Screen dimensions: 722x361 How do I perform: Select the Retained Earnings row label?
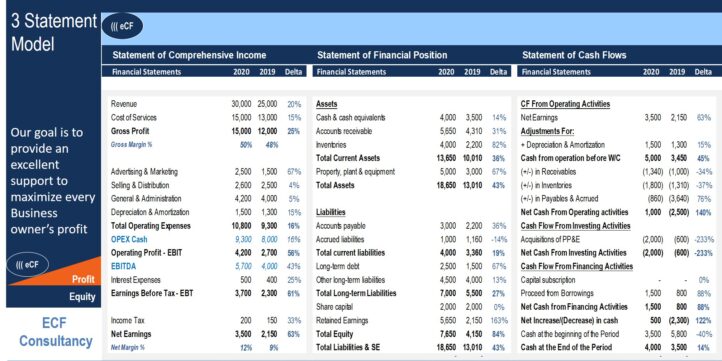coord(338,320)
